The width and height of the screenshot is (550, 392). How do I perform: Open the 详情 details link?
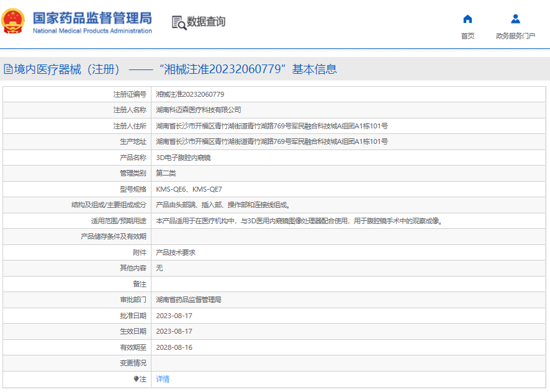coord(163,379)
